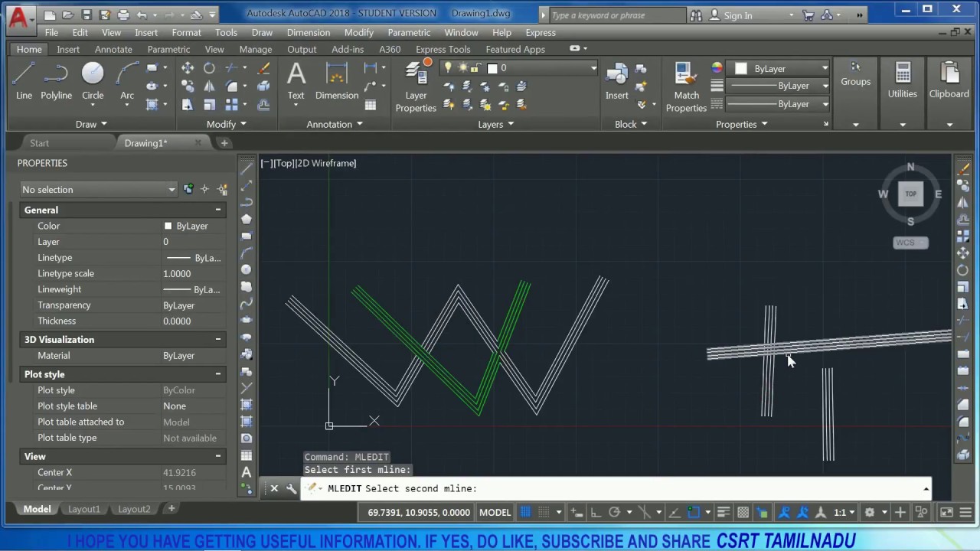Viewport: 980px width, 551px height.
Task: Click the Fillet tool icon
Action: click(232, 86)
